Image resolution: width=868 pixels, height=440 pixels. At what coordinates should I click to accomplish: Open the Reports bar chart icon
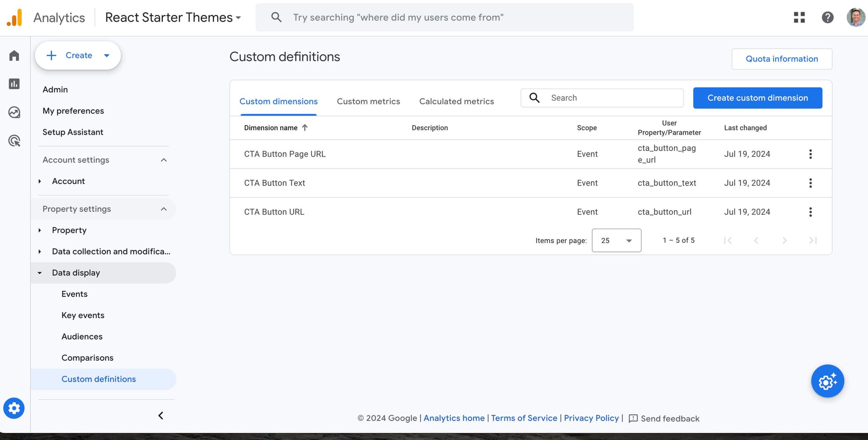pyautogui.click(x=14, y=84)
